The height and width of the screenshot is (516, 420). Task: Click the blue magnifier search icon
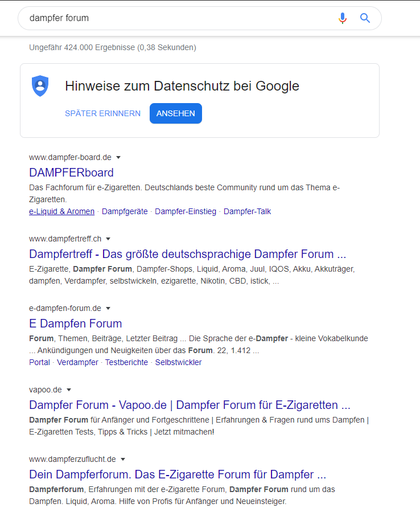click(365, 18)
